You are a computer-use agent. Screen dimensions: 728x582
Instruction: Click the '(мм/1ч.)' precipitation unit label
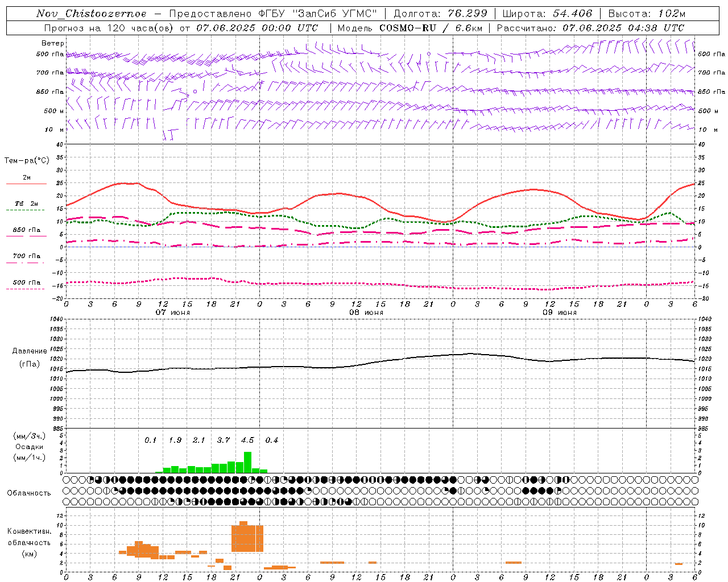coord(29,458)
